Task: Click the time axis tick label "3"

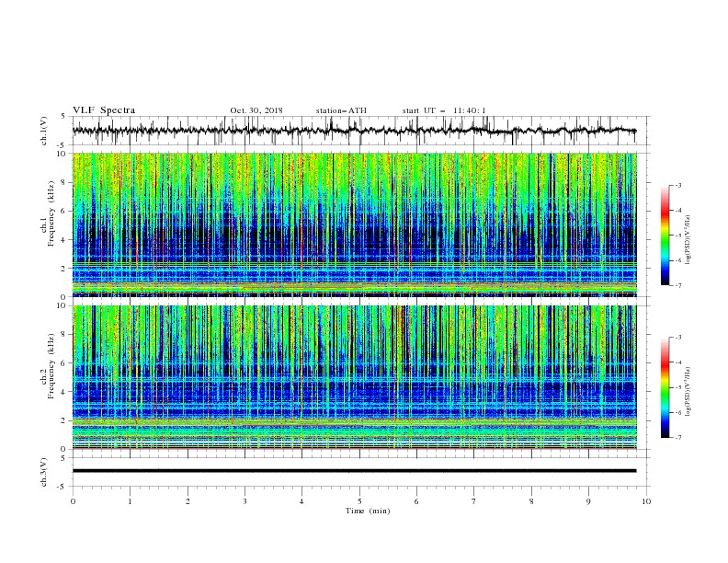Action: tap(245, 501)
